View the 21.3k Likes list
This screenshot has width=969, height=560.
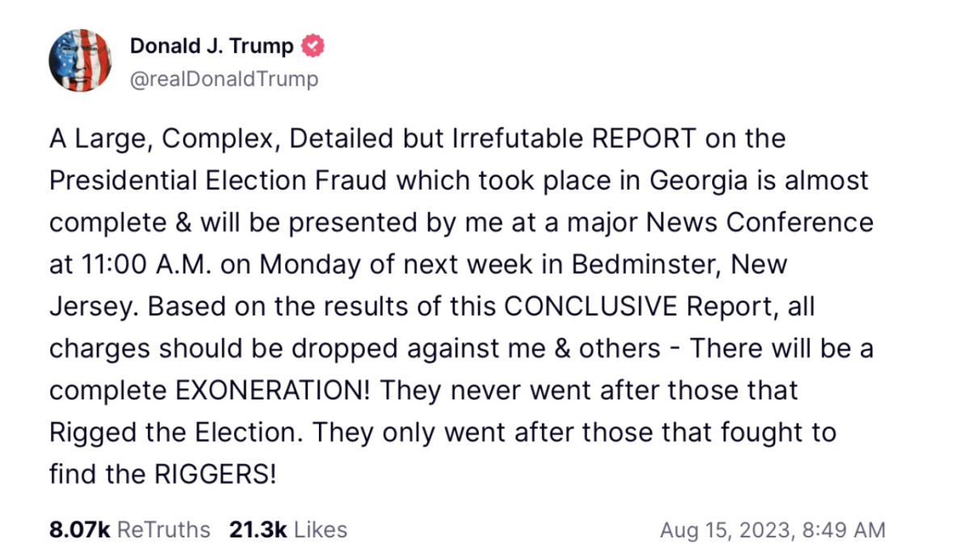coord(288,530)
